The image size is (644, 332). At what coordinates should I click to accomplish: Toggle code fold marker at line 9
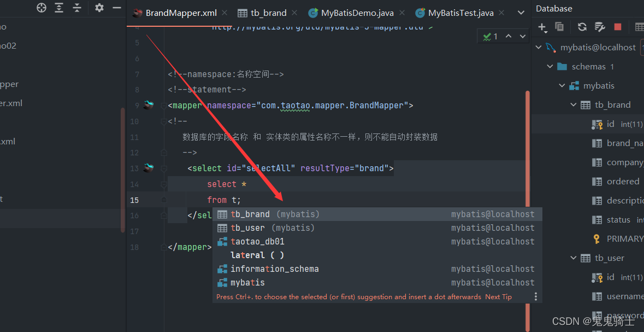(x=163, y=106)
